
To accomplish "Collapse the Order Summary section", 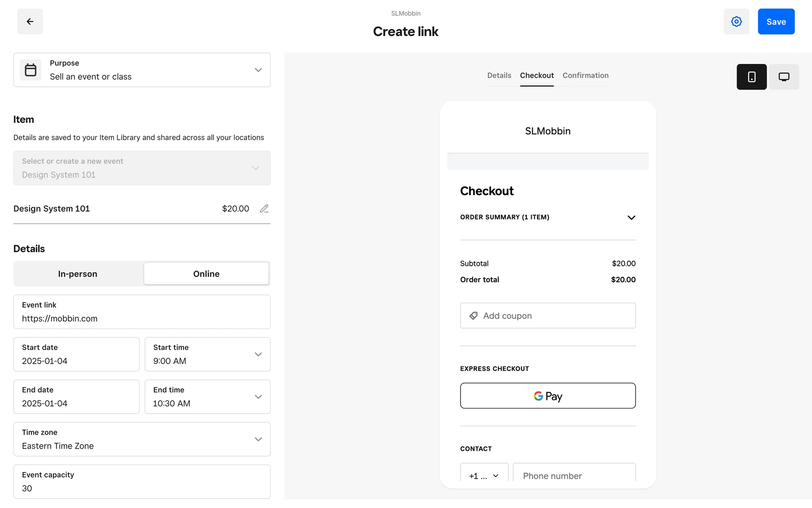I will [x=631, y=218].
